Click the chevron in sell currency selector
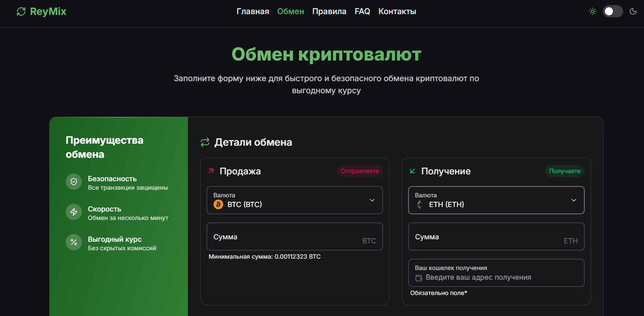Viewport: 644px width, 316px height. [372, 200]
